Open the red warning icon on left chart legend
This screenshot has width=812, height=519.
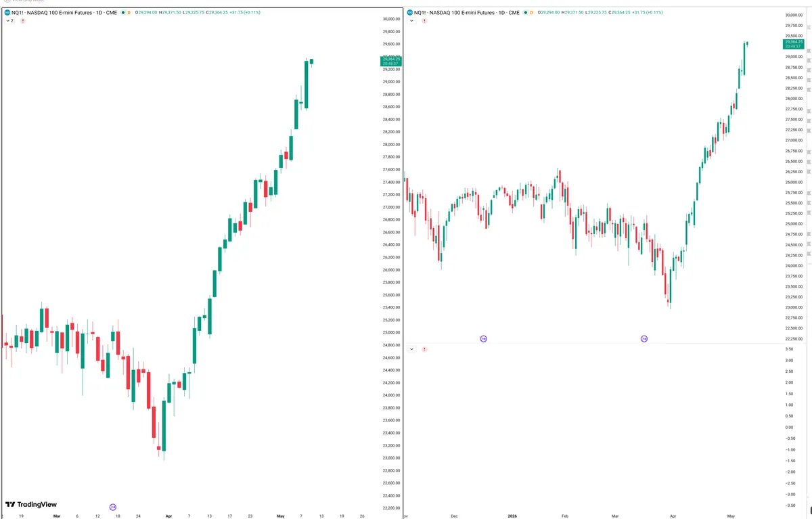pyautogui.click(x=23, y=21)
